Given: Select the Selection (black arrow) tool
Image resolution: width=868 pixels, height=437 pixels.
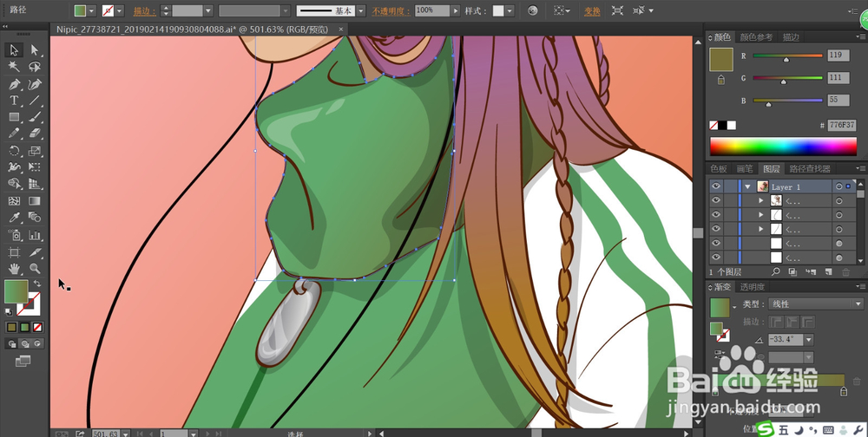Looking at the screenshot, I should click(14, 50).
